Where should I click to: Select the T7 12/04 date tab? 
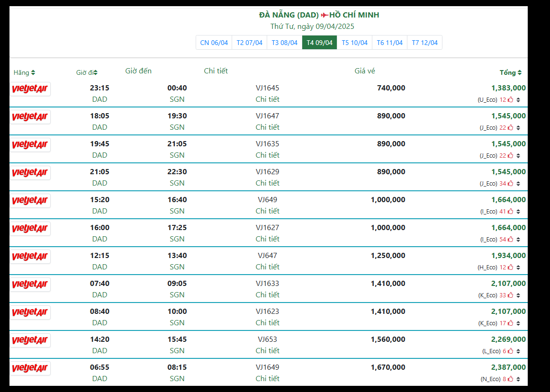(424, 43)
